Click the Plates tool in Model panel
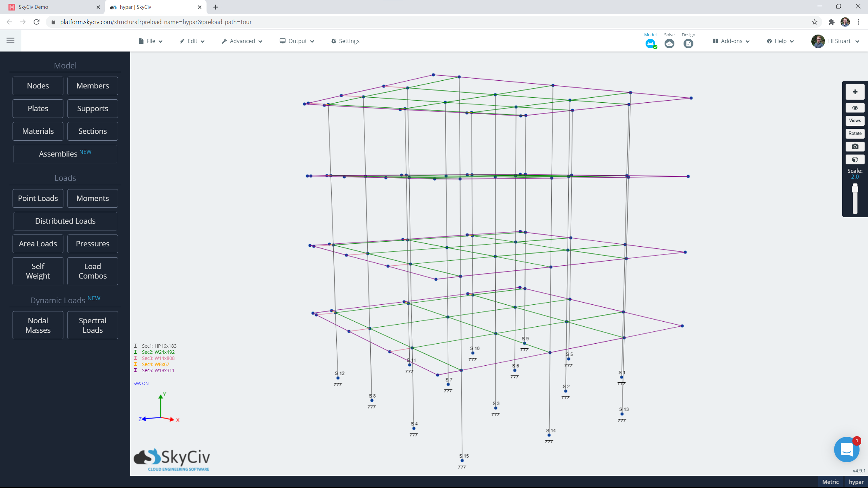 click(x=38, y=108)
